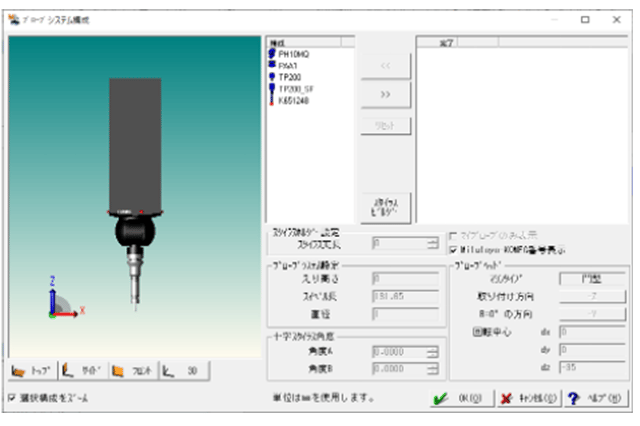Click the TP200_SF module icon
Viewport: 640px width, 426px height.
pos(271,88)
